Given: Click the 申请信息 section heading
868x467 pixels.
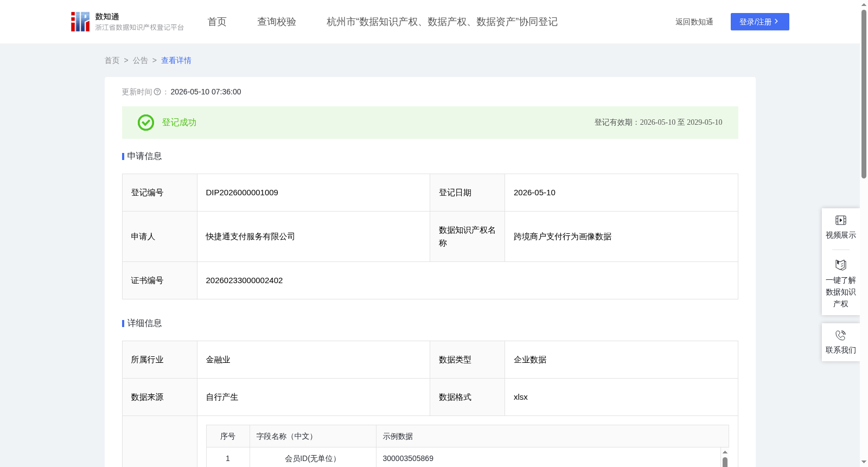Looking at the screenshot, I should [144, 156].
